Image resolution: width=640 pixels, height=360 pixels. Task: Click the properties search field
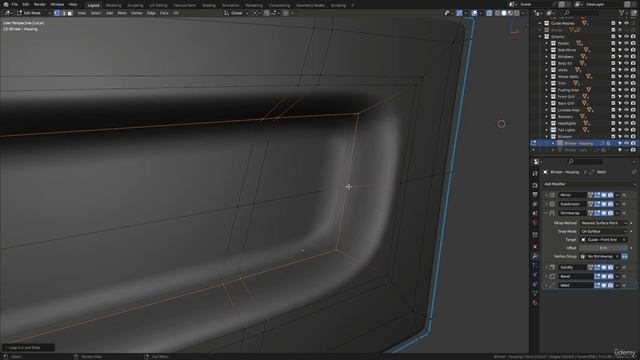coord(586,162)
